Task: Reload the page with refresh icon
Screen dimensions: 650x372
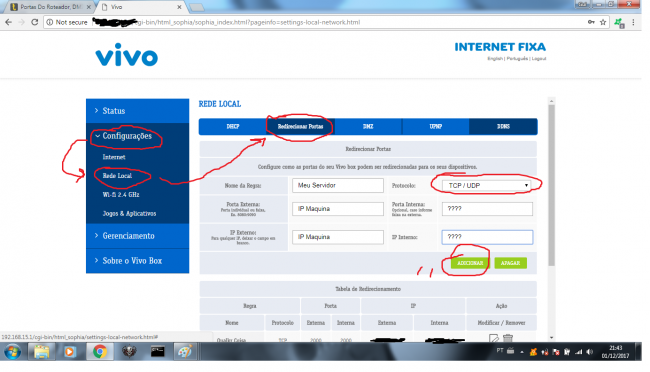Action: (x=35, y=22)
